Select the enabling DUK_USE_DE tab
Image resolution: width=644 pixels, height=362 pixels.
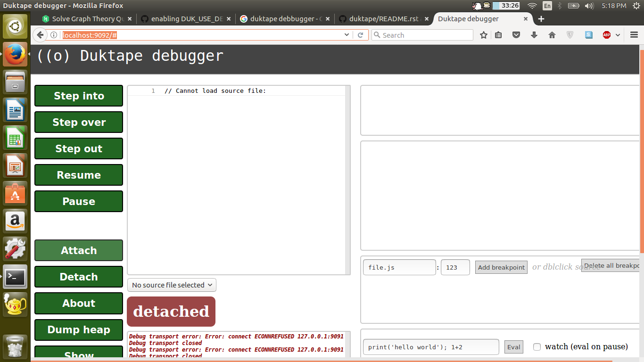pyautogui.click(x=186, y=19)
